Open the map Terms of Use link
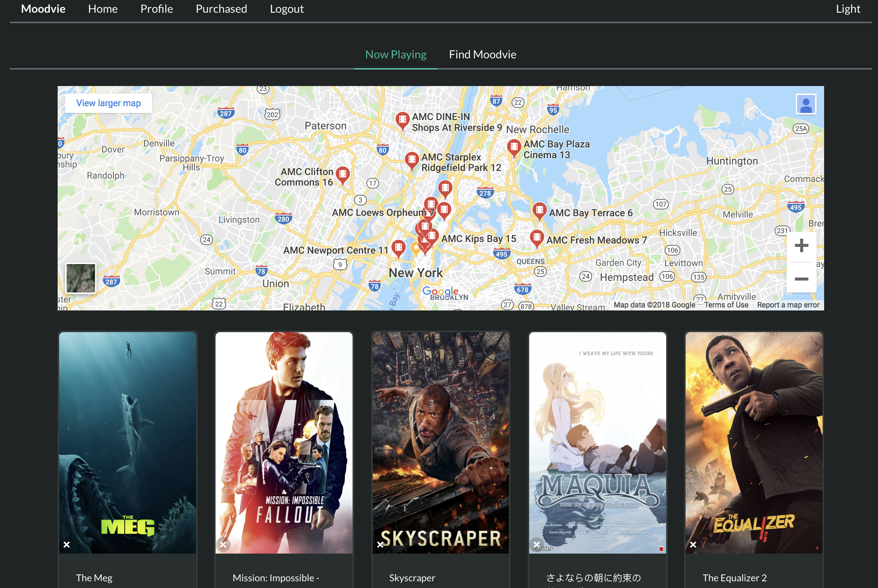Screen dimensions: 878x588 (x=726, y=305)
